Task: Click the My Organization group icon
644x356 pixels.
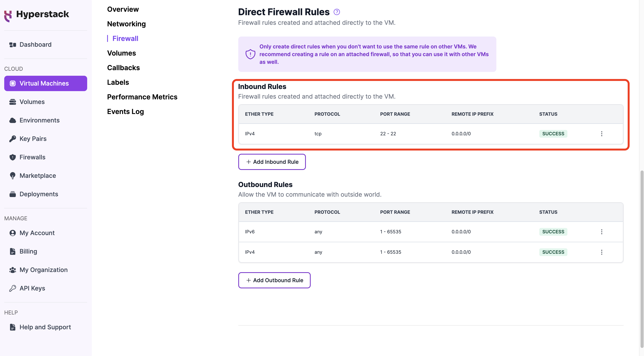Action: click(12, 270)
